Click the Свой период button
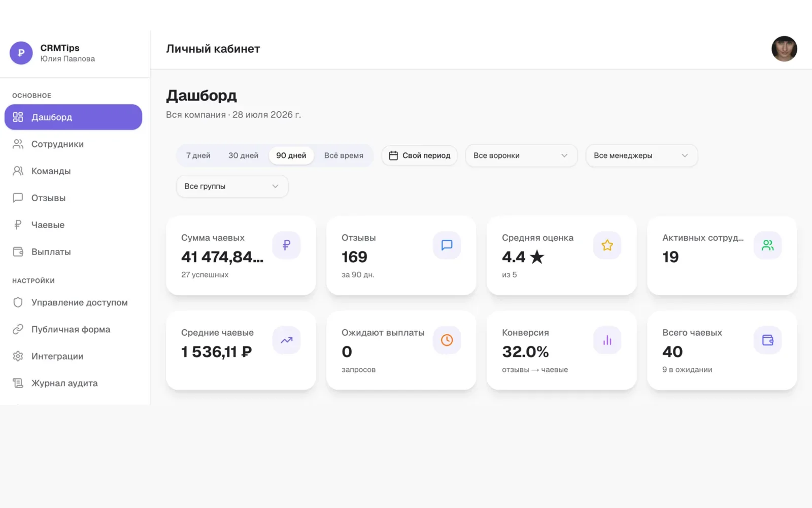 pos(419,155)
